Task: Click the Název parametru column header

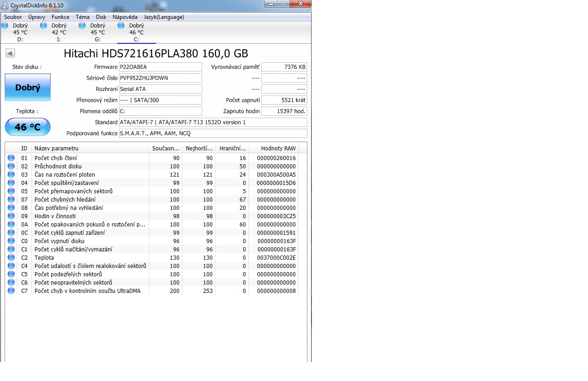Action: pos(90,148)
